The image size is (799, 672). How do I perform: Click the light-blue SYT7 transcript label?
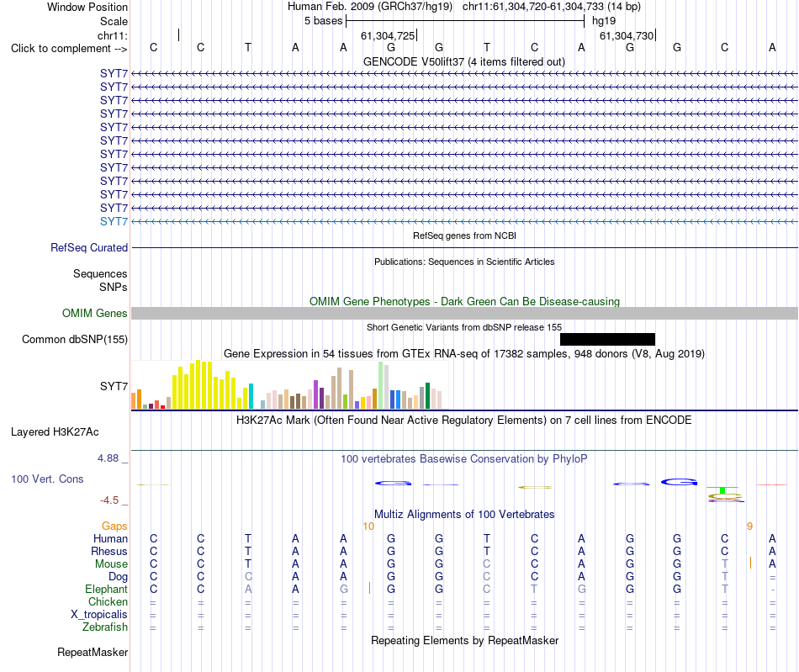[x=114, y=222]
